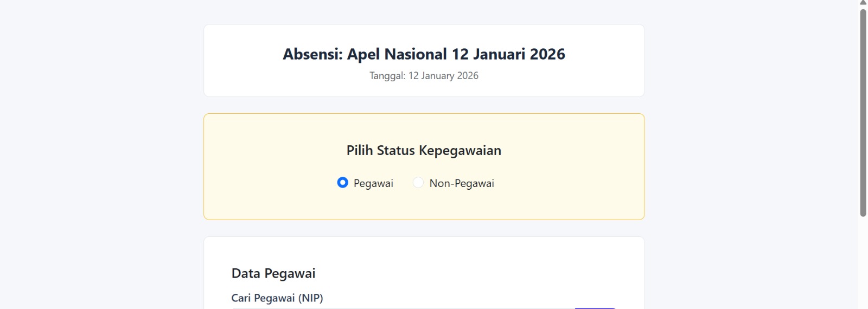
Task: Click "12 Januari 2026" in the bold title
Action: pyautogui.click(x=508, y=54)
